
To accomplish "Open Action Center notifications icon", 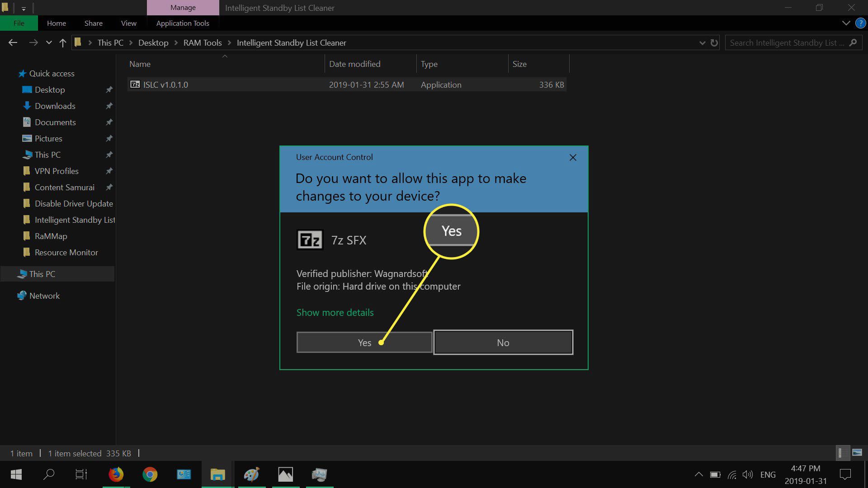I will click(845, 474).
